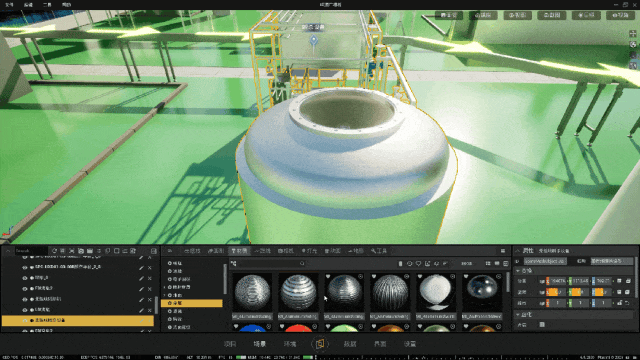Click the hamburger menu icon of resource panel
The height and width of the screenshot is (360, 640).
coord(503,251)
